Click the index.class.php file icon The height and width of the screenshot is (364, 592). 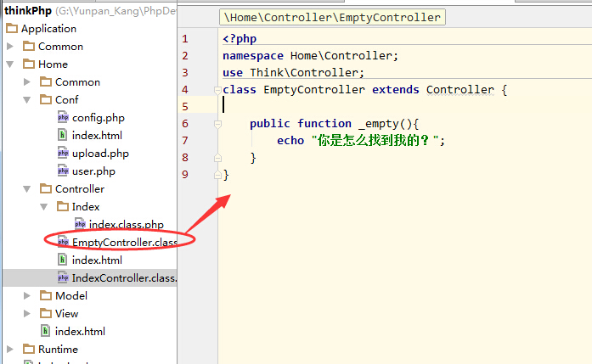80,225
